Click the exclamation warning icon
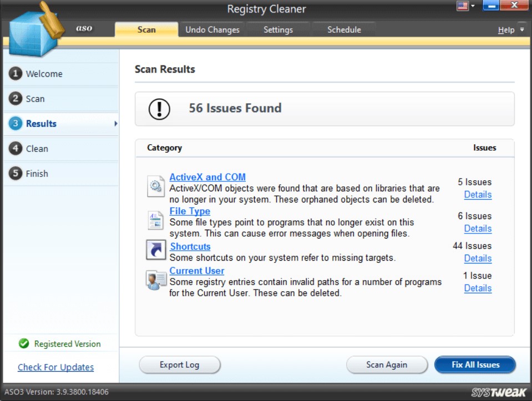The height and width of the screenshot is (401, 532). click(x=159, y=109)
